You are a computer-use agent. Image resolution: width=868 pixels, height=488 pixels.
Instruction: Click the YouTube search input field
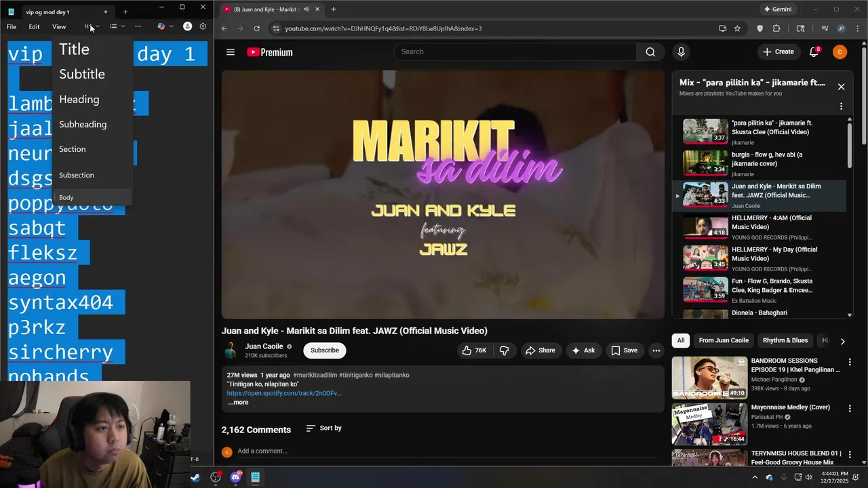pyautogui.click(x=515, y=52)
